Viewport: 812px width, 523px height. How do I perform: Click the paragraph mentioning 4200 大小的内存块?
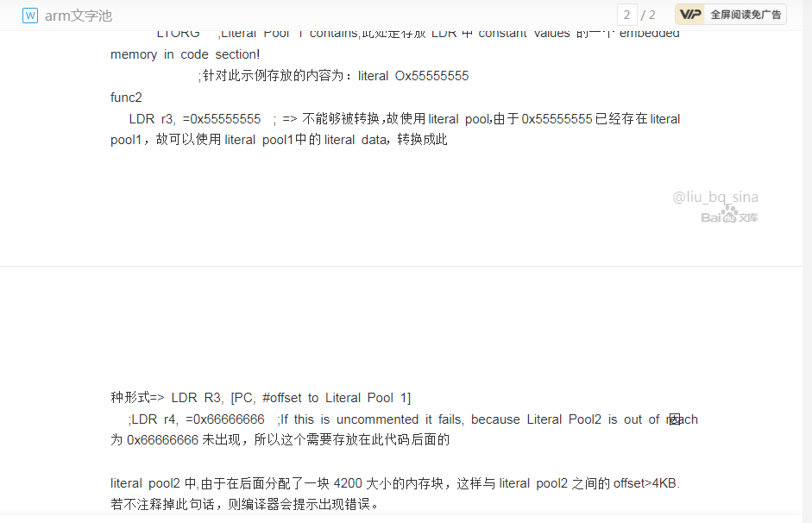coord(395,483)
